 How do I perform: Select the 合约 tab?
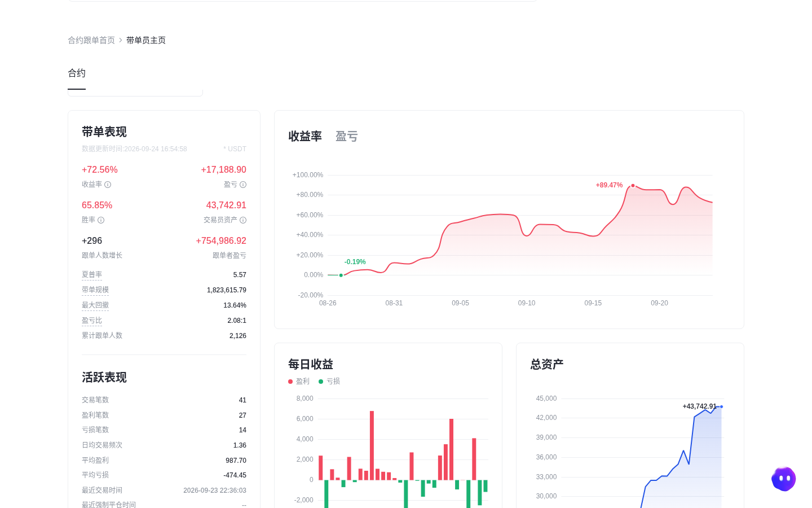pos(77,73)
